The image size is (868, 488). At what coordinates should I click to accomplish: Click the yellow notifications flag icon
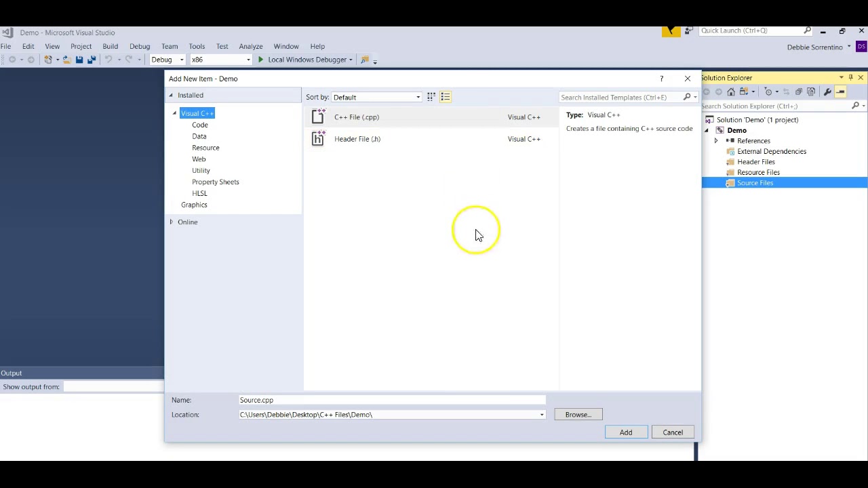(x=671, y=30)
